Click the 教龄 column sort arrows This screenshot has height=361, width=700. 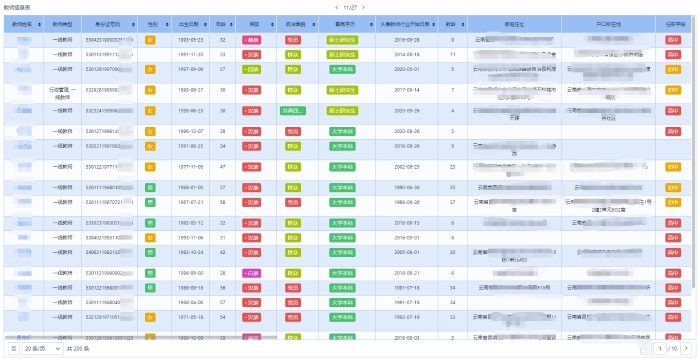point(464,24)
